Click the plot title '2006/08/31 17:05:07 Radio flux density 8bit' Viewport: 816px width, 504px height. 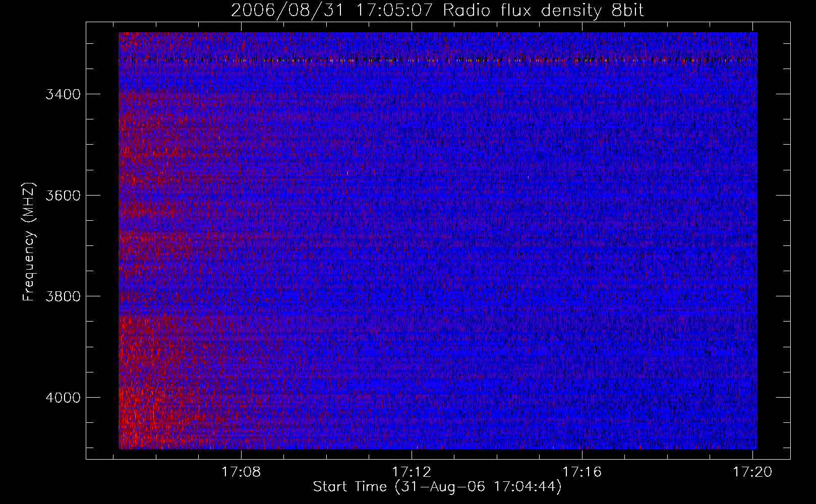(437, 11)
